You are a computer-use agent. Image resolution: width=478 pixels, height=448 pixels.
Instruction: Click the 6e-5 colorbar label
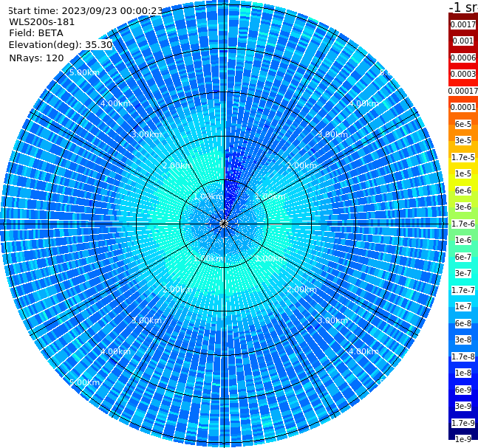tap(463, 124)
